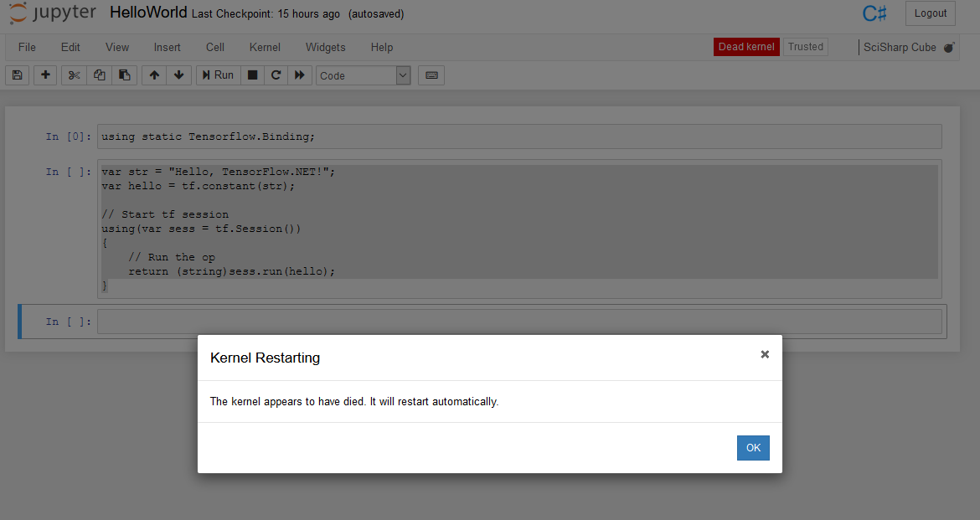The image size is (980, 520).
Task: Click the C# kernel indicator icon
Action: [x=874, y=13]
